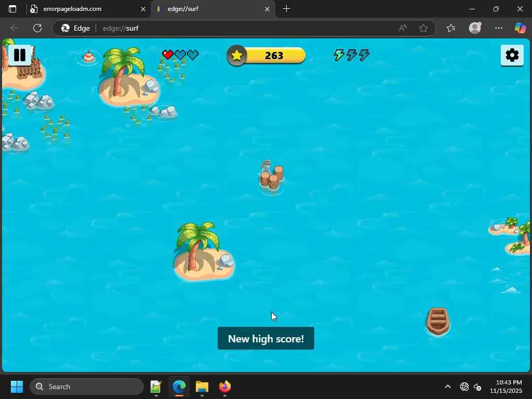Screen dimensions: 532x399
Task: Click the red filled heart life icon
Action: pyautogui.click(x=168, y=55)
